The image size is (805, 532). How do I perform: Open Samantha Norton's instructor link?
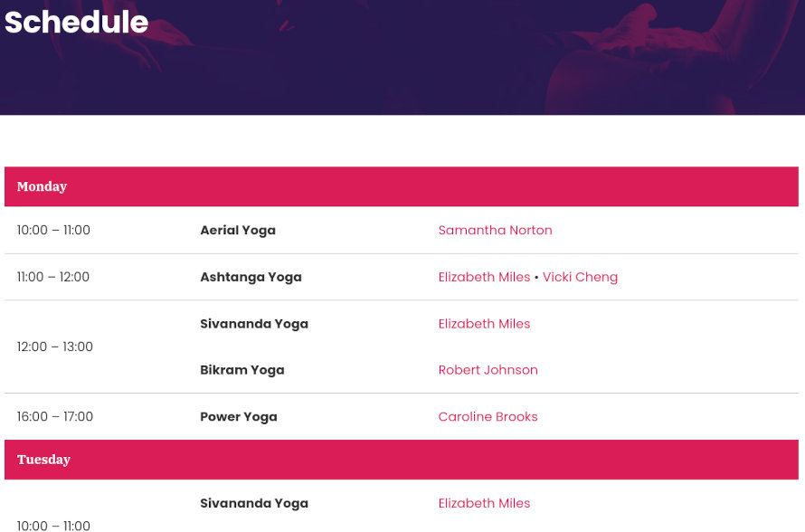point(495,230)
